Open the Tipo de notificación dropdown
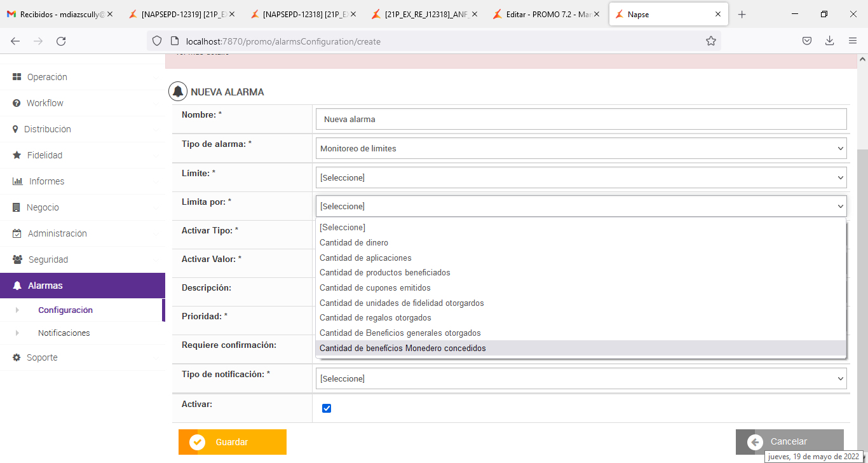 tap(581, 378)
